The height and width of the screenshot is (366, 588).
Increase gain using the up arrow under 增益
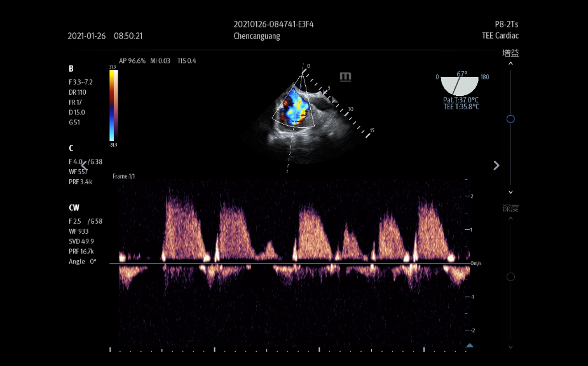tap(510, 64)
